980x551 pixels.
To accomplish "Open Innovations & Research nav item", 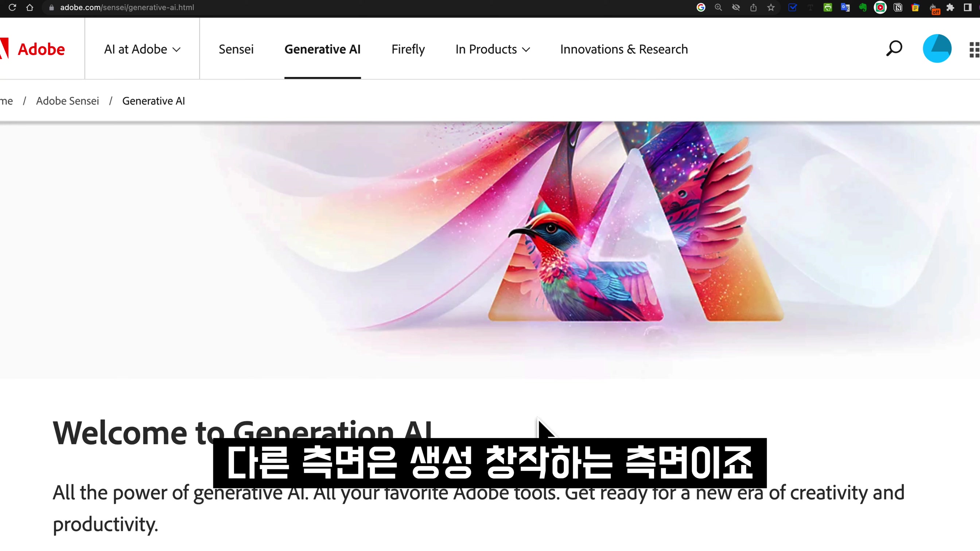I will 624,49.
